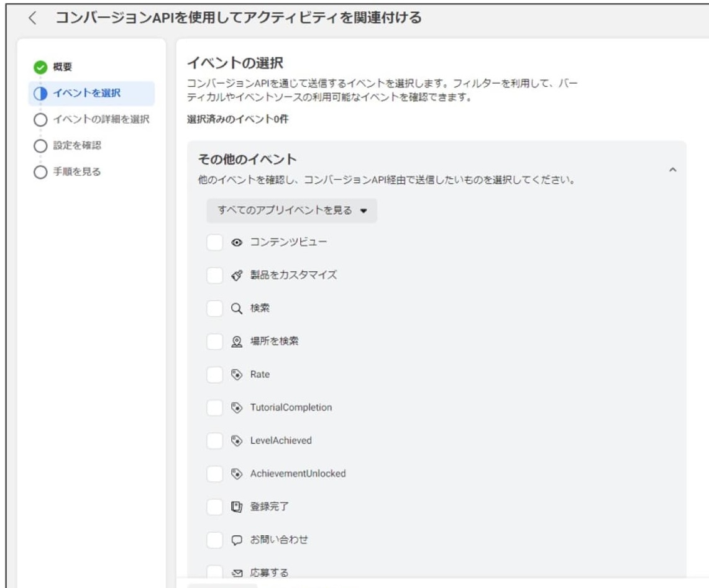
Task: Enable the Rate event checkbox
Action: tap(214, 374)
